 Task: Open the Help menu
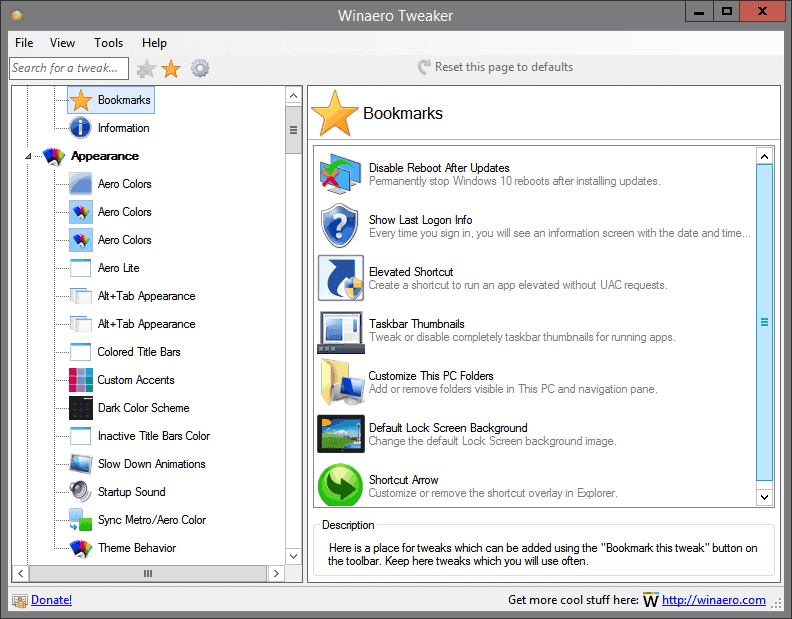[x=154, y=43]
